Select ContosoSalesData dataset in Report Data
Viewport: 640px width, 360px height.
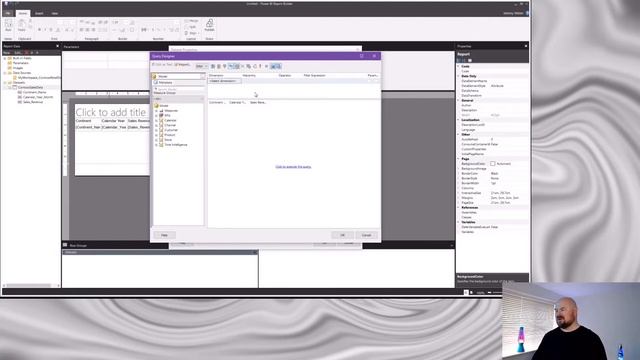tap(30, 87)
